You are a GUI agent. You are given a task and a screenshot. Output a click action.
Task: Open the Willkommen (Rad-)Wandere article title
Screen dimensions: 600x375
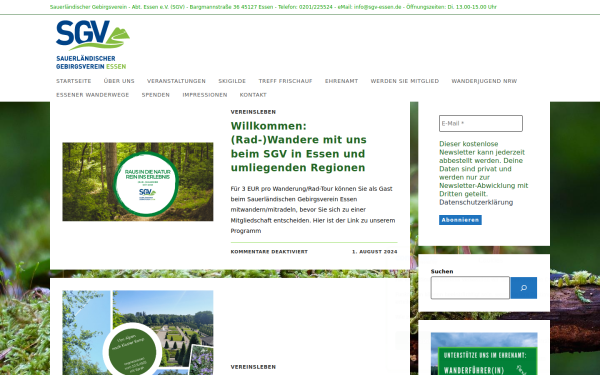pos(298,147)
